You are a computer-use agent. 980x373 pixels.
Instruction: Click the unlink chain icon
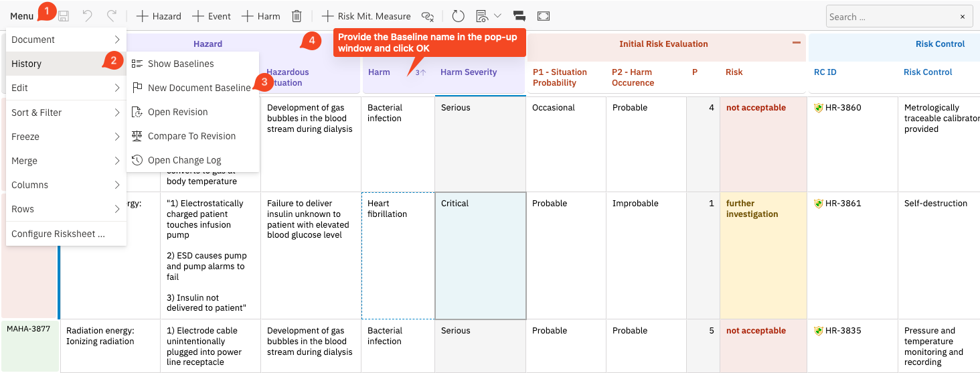click(x=428, y=16)
